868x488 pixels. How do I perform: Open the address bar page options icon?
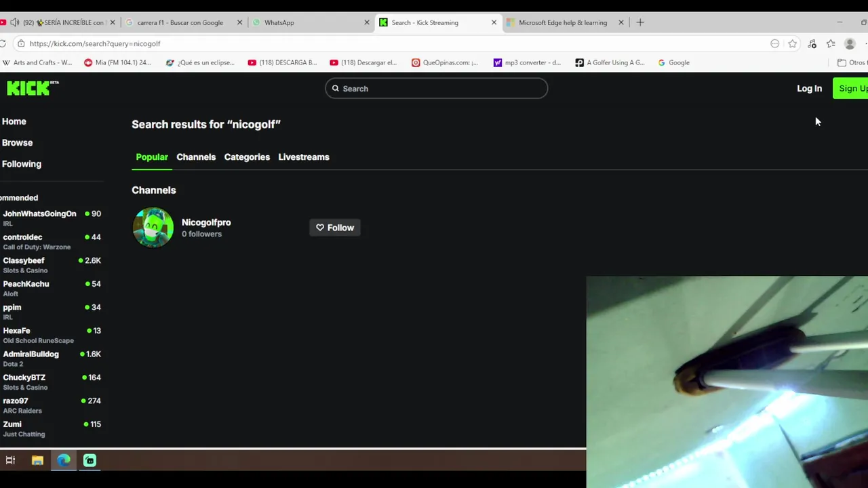(x=774, y=43)
